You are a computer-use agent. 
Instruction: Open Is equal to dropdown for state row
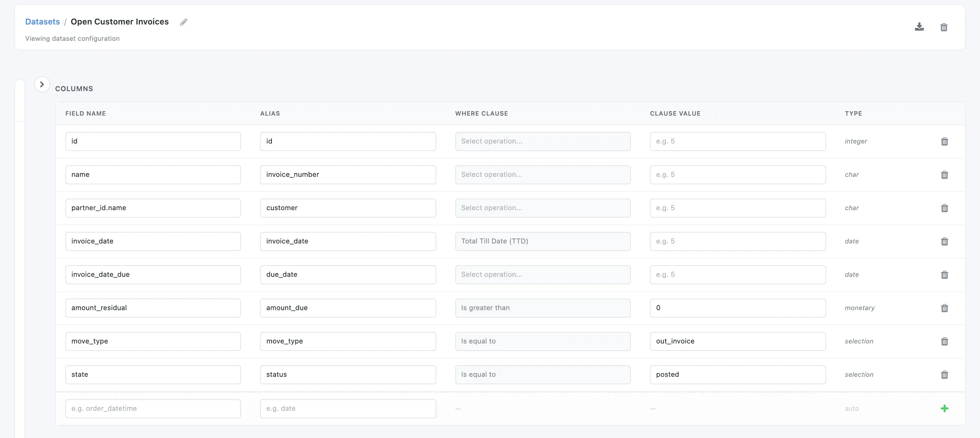(542, 374)
